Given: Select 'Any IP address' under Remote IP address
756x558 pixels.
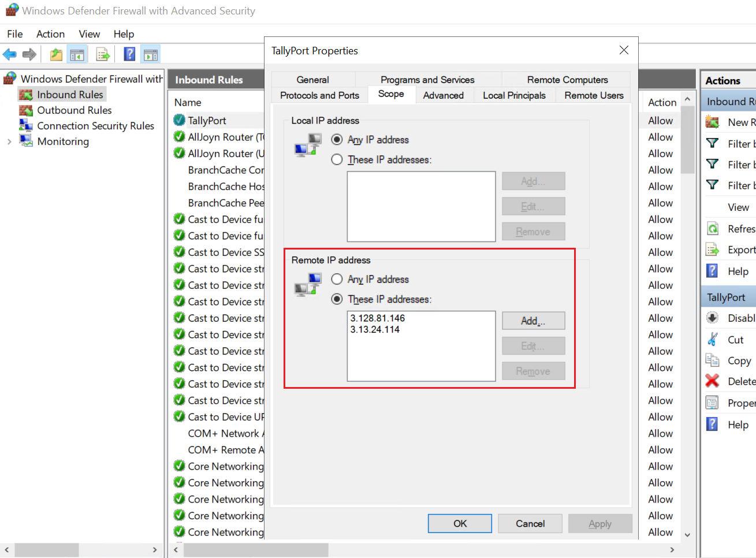Looking at the screenshot, I should point(337,280).
